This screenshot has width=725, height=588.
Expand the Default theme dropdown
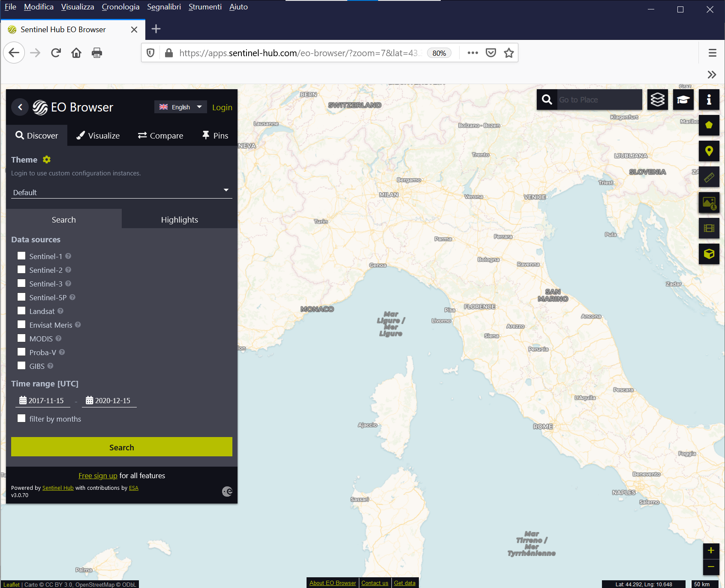122,192
